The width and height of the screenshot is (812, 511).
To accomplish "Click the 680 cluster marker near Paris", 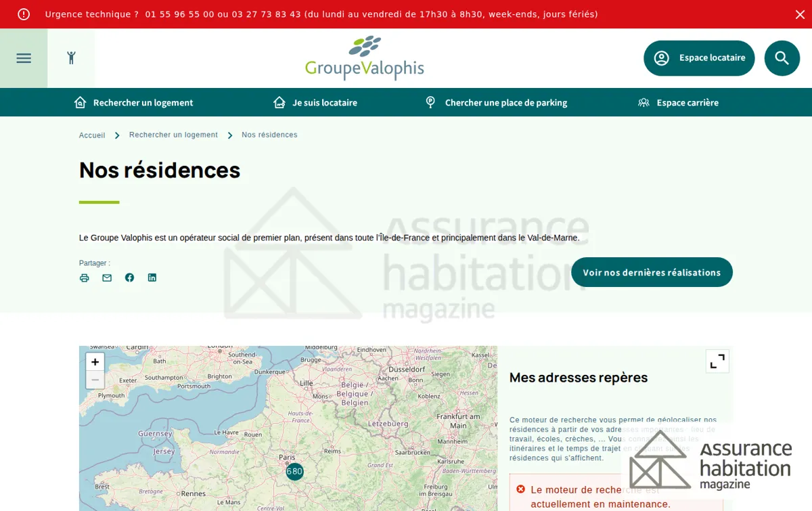I will click(294, 472).
